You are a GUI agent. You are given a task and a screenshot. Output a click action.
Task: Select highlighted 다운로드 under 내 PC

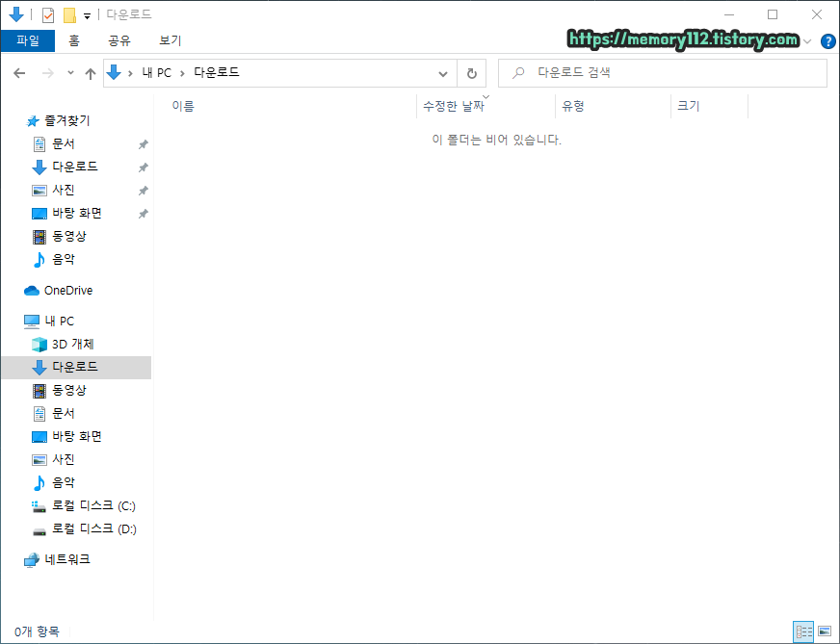[x=76, y=367]
